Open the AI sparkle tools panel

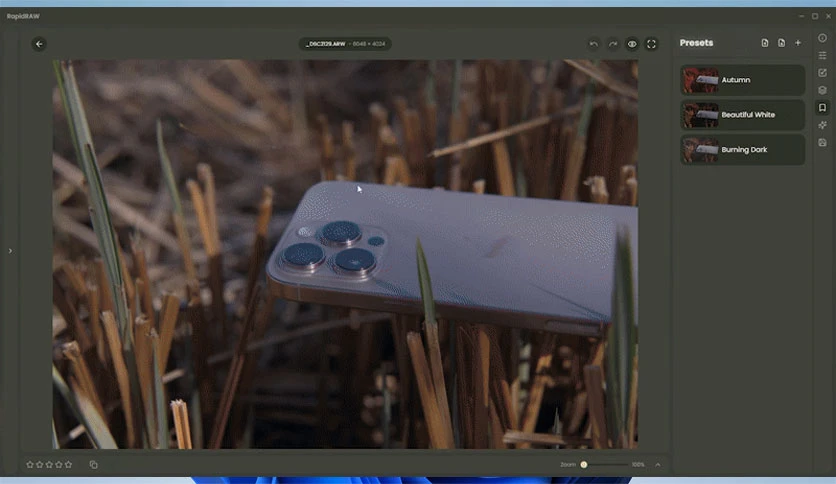click(822, 125)
